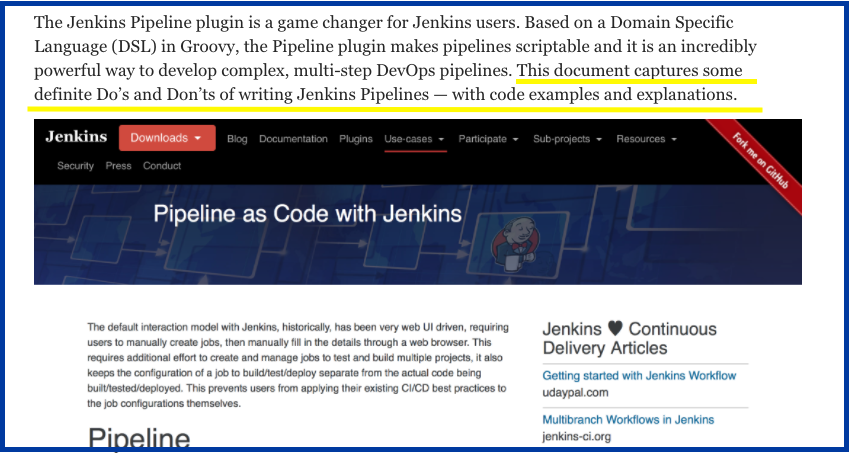Expand the Sub-projects dropdown
Screen dimensions: 850x453
point(567,139)
